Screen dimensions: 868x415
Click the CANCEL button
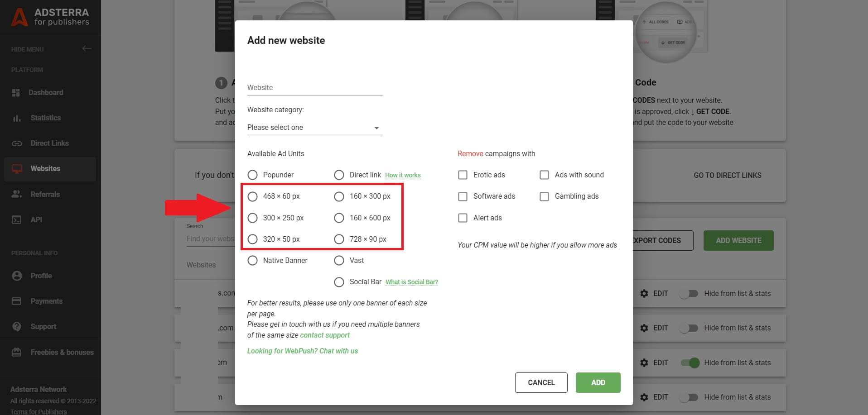(541, 382)
